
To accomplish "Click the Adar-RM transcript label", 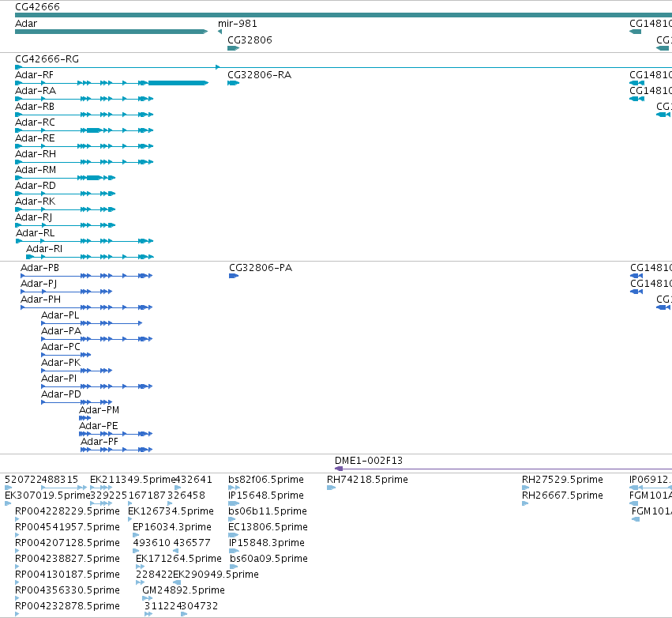I will 36,170.
